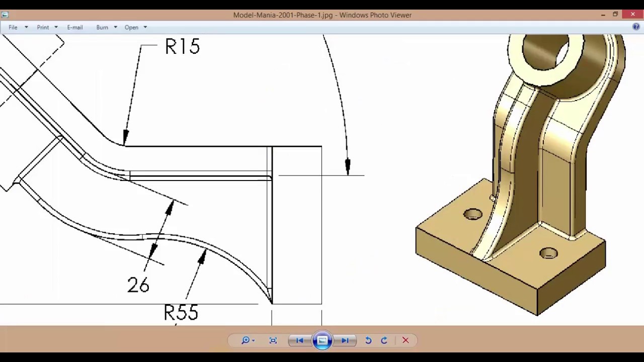
Task: Go to the next image
Action: [345, 340]
